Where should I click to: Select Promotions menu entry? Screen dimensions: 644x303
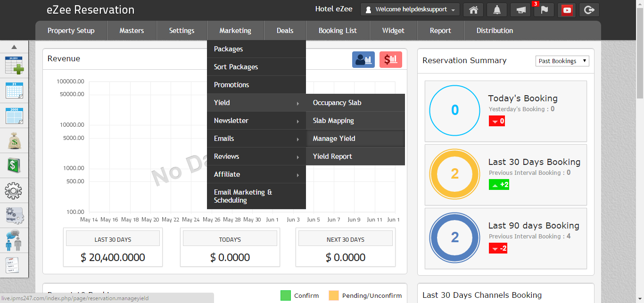point(256,85)
